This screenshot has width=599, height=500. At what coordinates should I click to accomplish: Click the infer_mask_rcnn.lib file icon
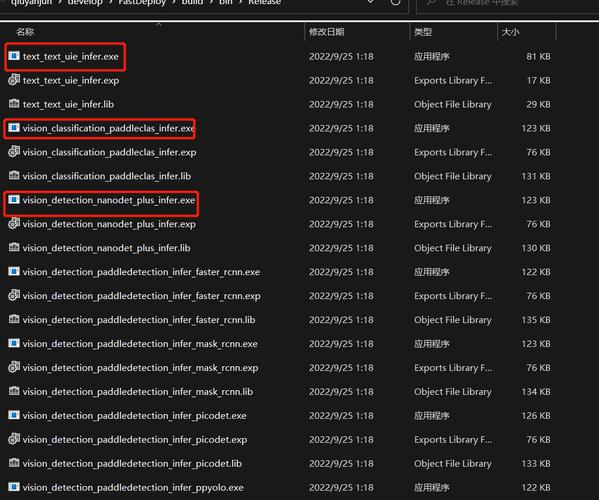pos(14,391)
